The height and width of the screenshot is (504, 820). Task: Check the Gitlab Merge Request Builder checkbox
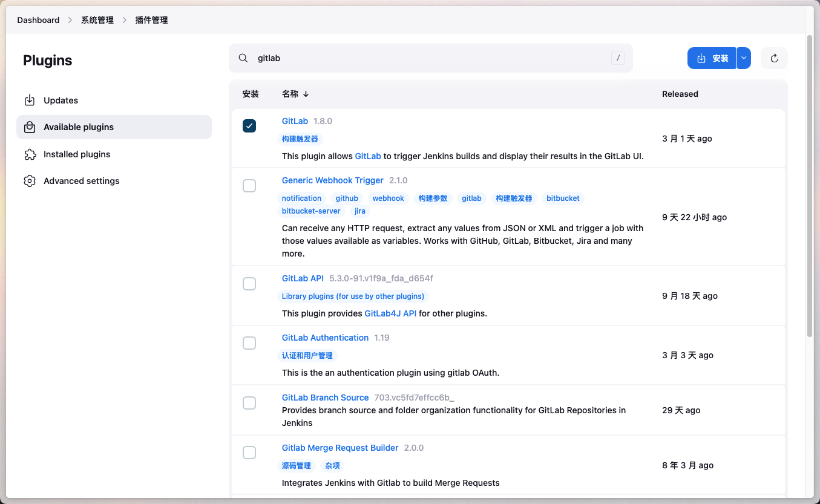tap(249, 453)
